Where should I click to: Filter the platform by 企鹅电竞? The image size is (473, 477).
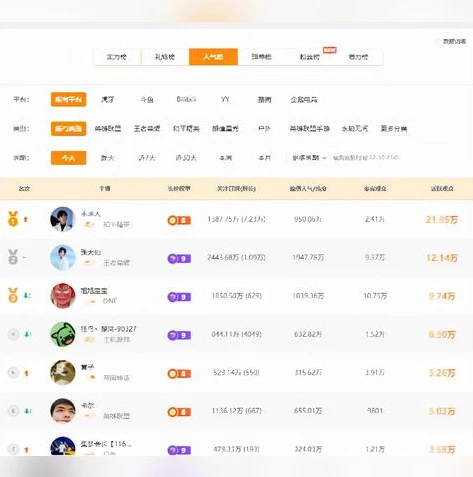point(304,99)
